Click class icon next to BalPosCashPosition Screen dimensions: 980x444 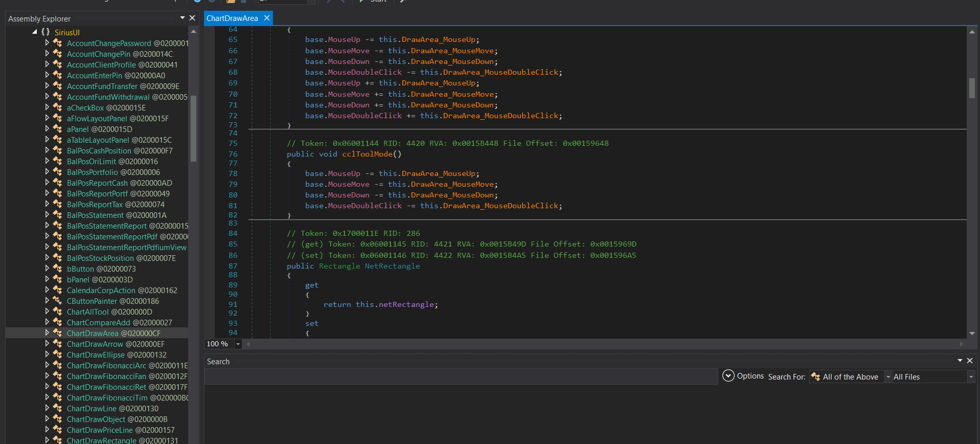tap(58, 150)
